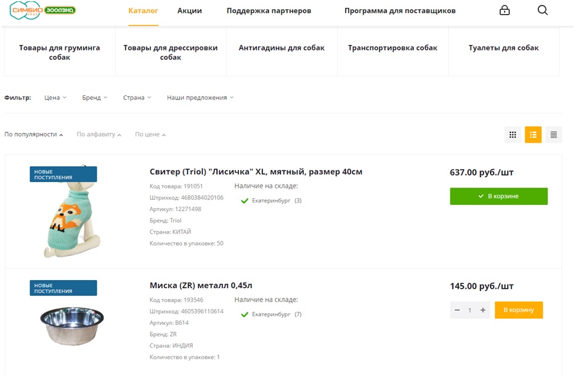576x392 pixels.
Task: Decrease bowl quantity with minus
Action: 457,310
